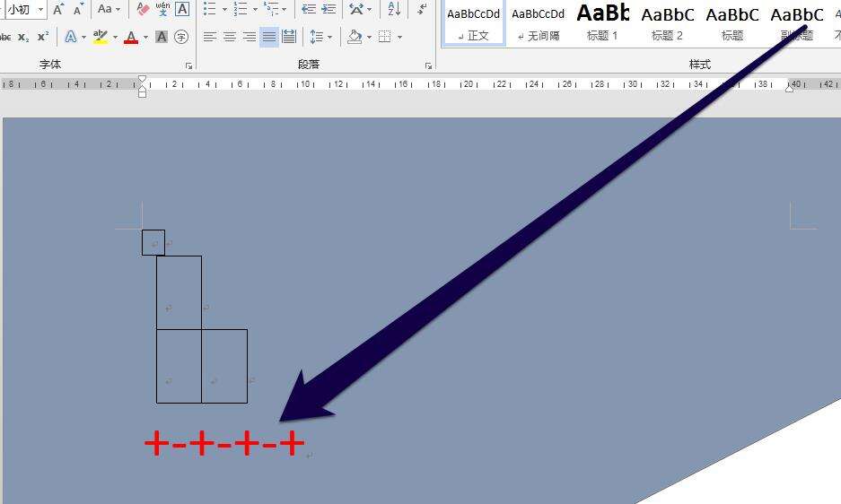Apply bullet list
This screenshot has height=504, width=841.
(x=210, y=9)
